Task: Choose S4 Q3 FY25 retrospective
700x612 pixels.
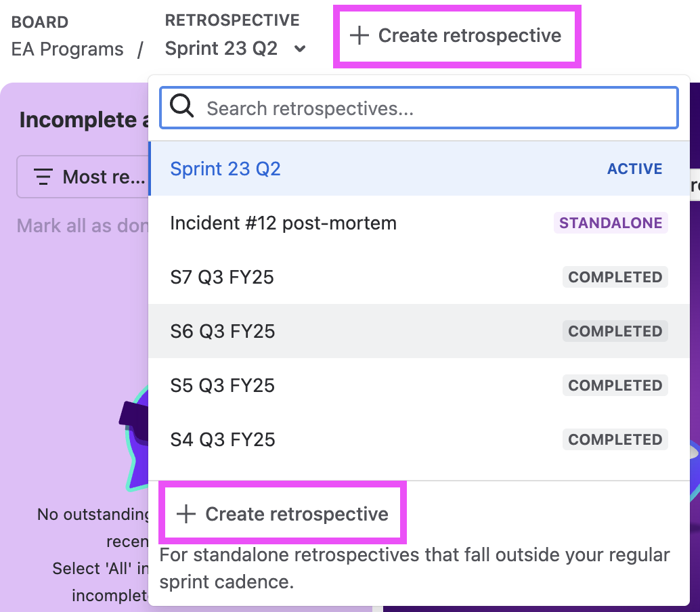Action: 419,439
